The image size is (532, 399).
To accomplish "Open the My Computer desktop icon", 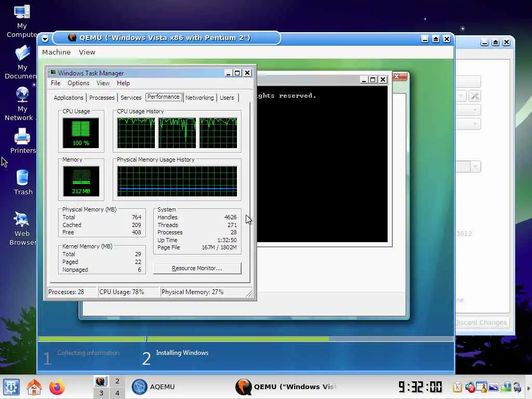I will tap(22, 21).
